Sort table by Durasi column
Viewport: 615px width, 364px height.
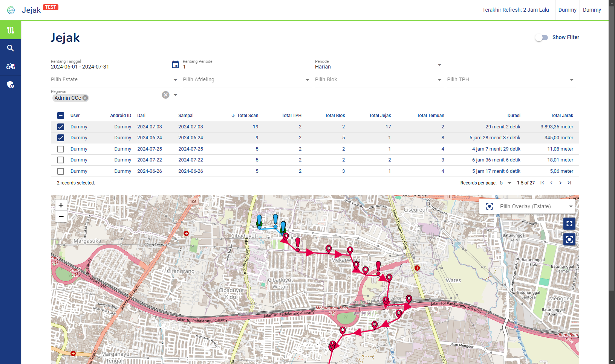[x=514, y=116]
